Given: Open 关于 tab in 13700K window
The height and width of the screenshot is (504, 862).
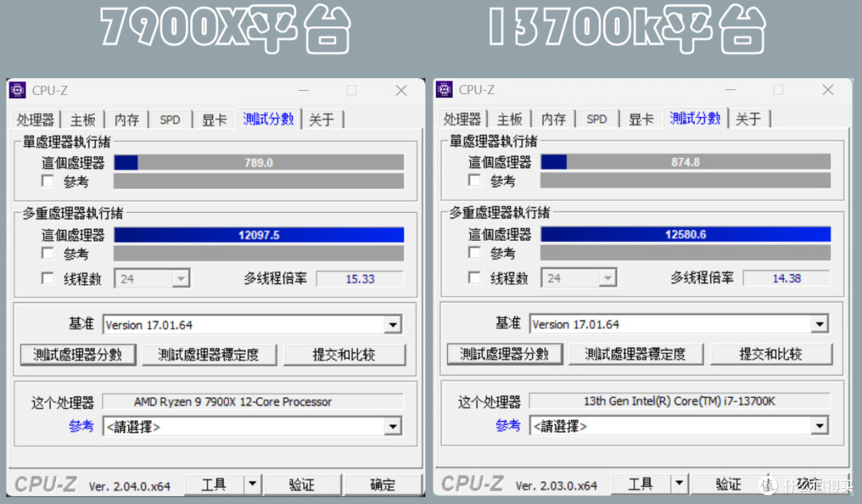Looking at the screenshot, I should pyautogui.click(x=748, y=119).
